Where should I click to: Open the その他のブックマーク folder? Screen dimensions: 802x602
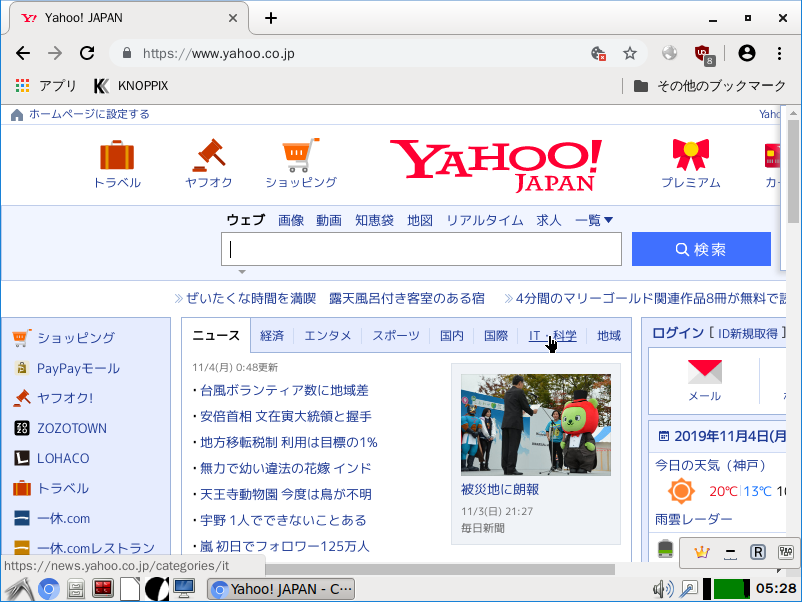pos(709,85)
